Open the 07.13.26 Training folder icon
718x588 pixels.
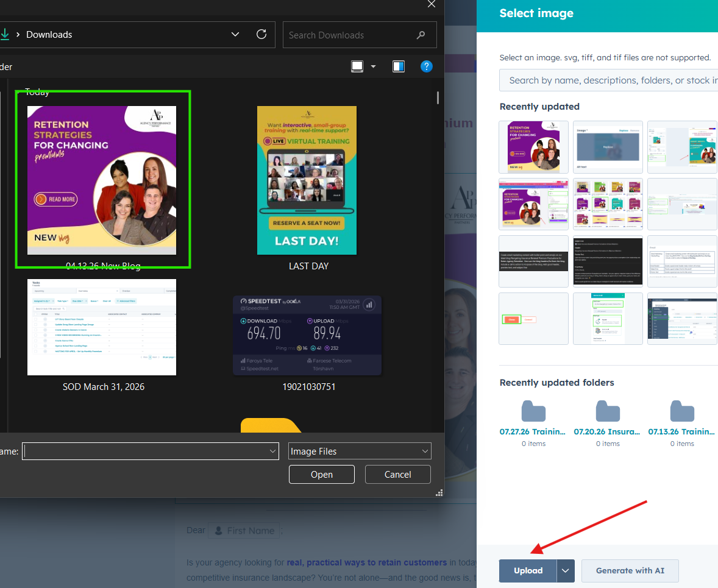681,412
